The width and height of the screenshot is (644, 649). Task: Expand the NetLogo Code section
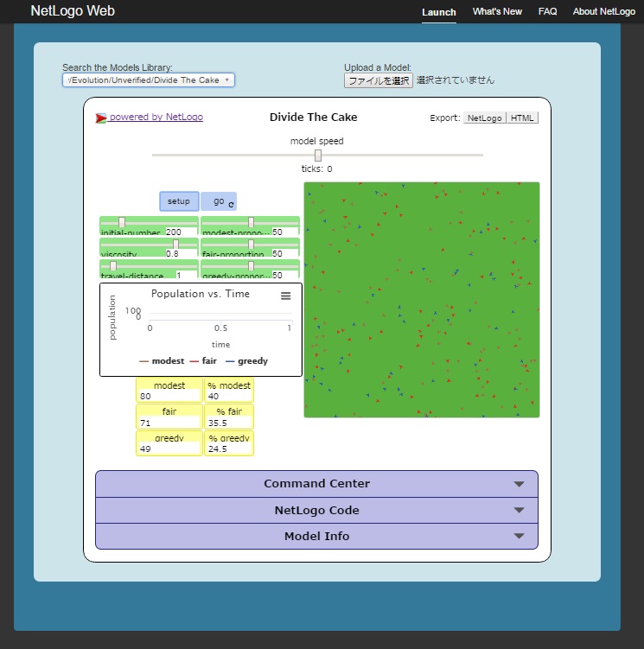pyautogui.click(x=316, y=510)
